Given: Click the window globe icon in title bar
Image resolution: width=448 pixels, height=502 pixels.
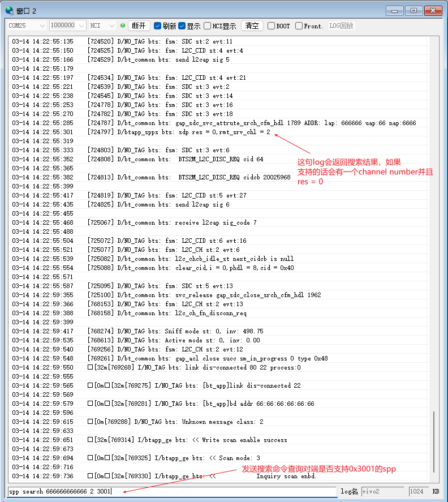Looking at the screenshot, I should [9, 10].
